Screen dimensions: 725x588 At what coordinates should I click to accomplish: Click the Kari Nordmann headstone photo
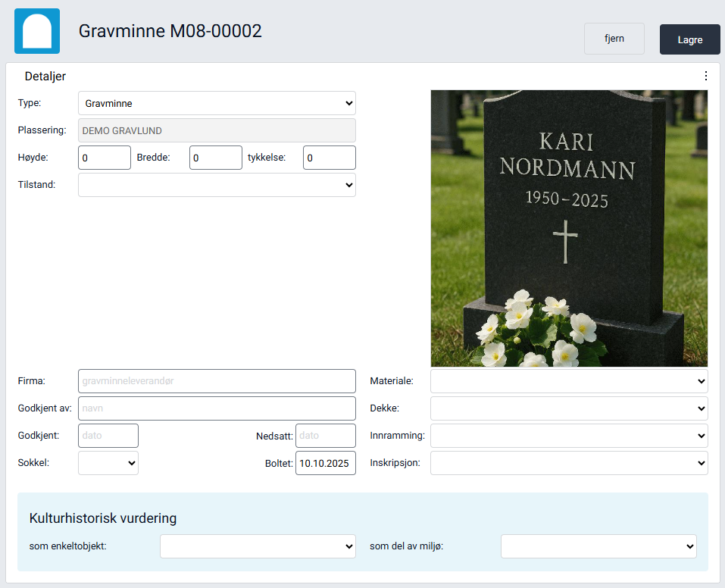[568, 227]
